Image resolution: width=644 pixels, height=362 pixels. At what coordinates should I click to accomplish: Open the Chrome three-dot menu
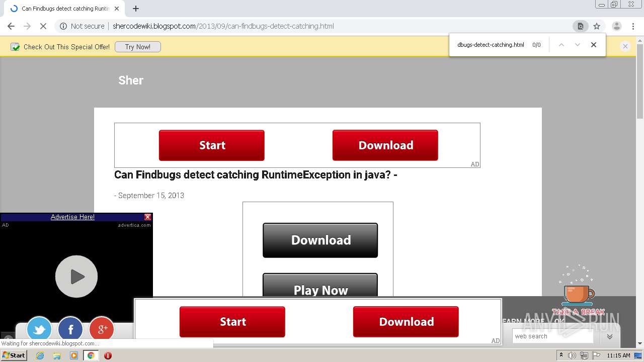click(633, 26)
